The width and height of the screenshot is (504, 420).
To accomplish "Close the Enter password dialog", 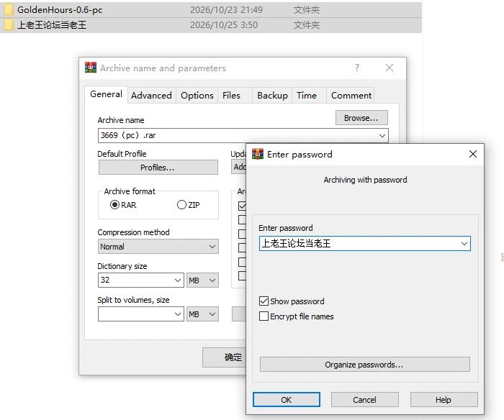I will pos(473,154).
